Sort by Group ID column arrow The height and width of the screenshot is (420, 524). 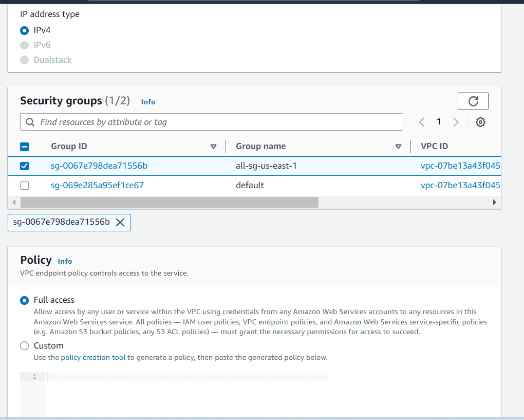pos(213,147)
